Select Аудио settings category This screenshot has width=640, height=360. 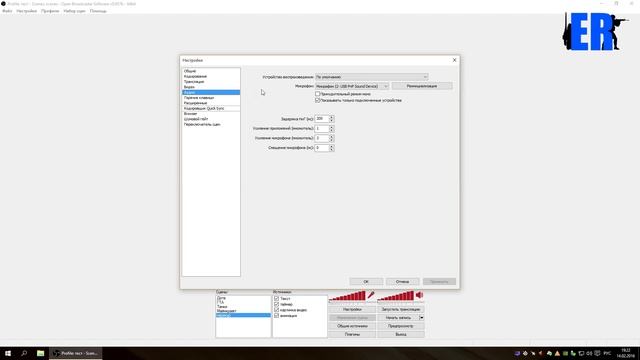point(211,92)
